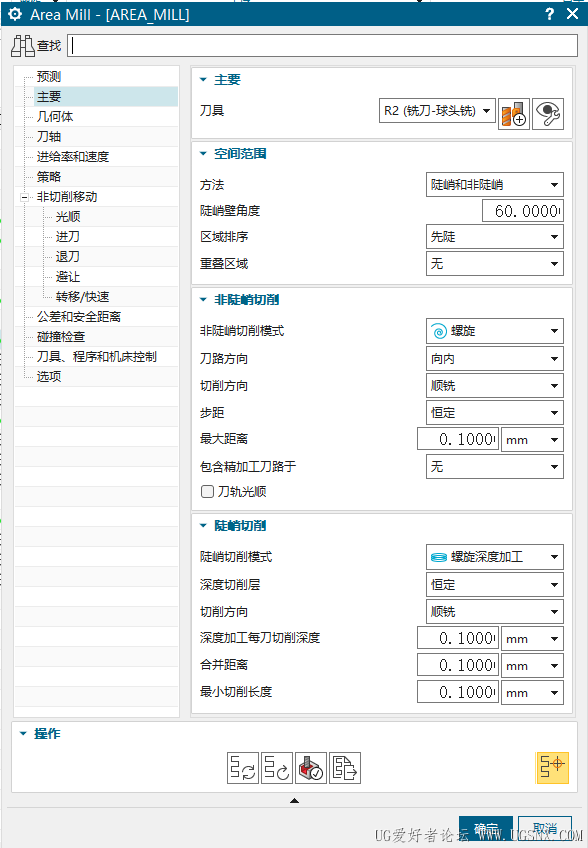Open the 合并距离 mm unit dropdown
The height and width of the screenshot is (848, 588).
pyautogui.click(x=532, y=666)
